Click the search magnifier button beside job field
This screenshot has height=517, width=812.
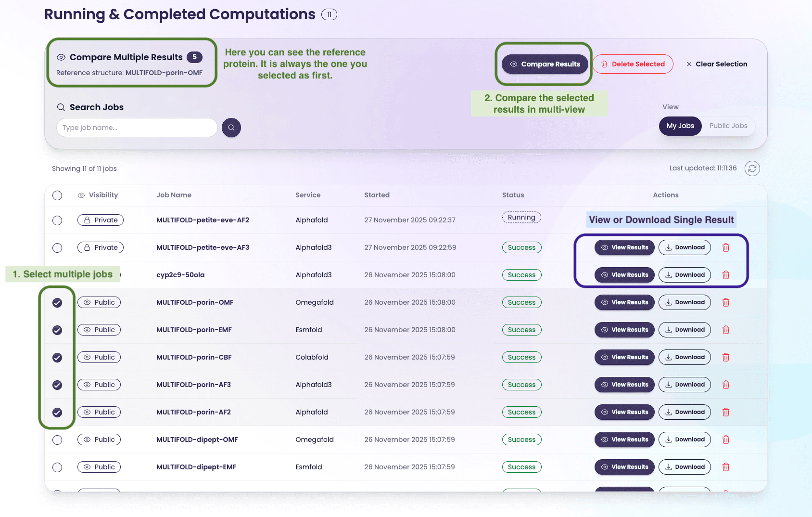tap(231, 128)
